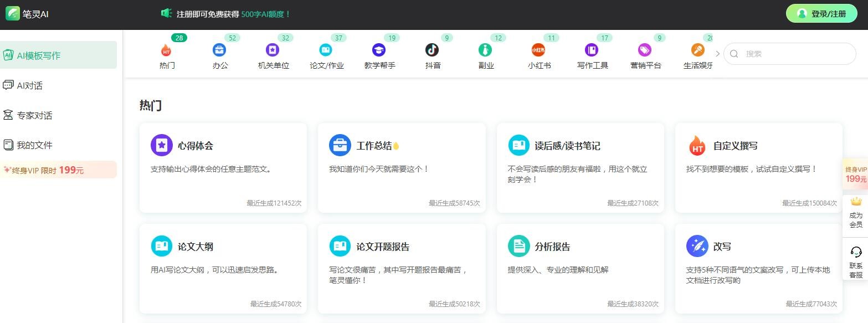Select the 教学帮手 graduation cap icon
868x323 pixels.
(x=379, y=50)
